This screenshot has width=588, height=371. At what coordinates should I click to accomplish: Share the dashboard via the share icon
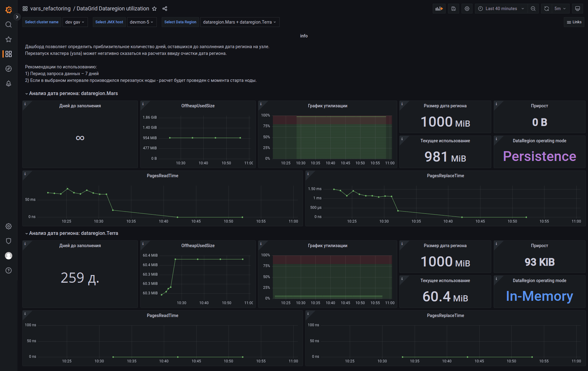pos(165,9)
